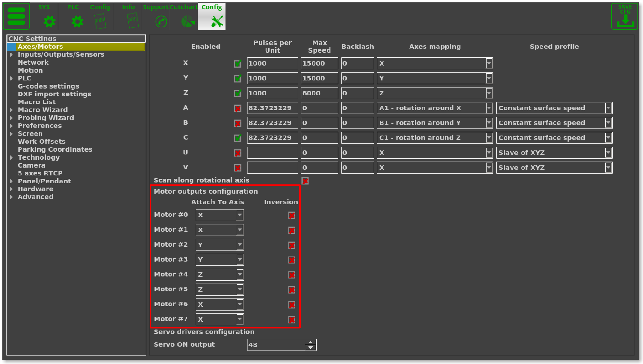This screenshot has width=643, height=364.
Task: Expand the Inputs/Outputs/Sensors tree node
Action: pyautogui.click(x=12, y=54)
